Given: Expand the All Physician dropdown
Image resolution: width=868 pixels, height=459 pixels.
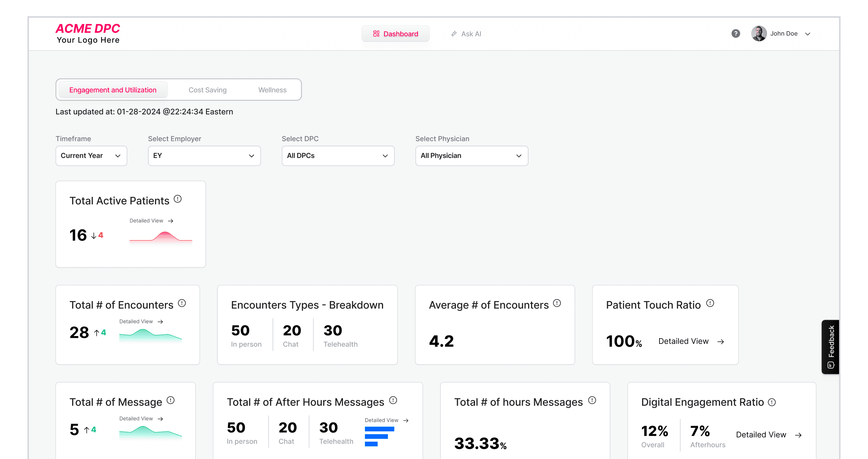Looking at the screenshot, I should tap(472, 156).
